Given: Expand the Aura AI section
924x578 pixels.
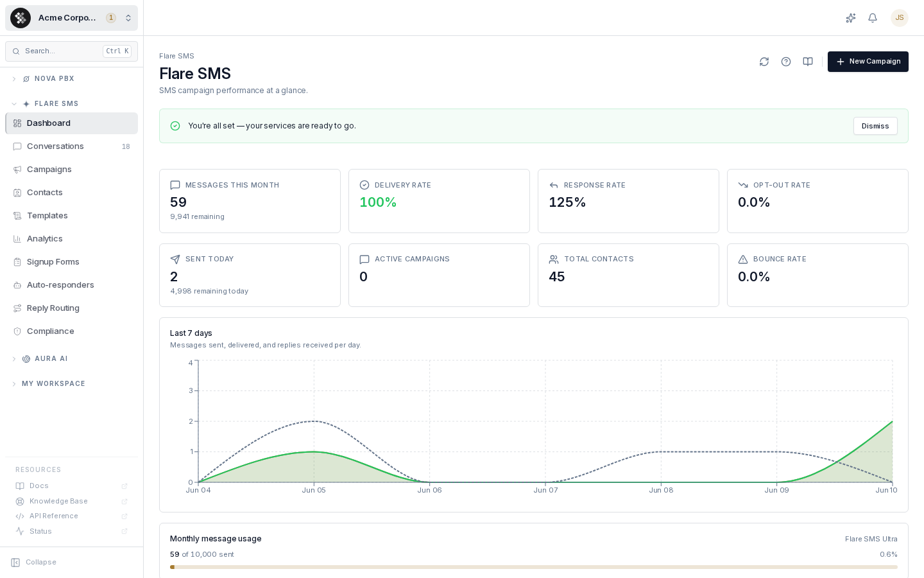Looking at the screenshot, I should coord(71,359).
